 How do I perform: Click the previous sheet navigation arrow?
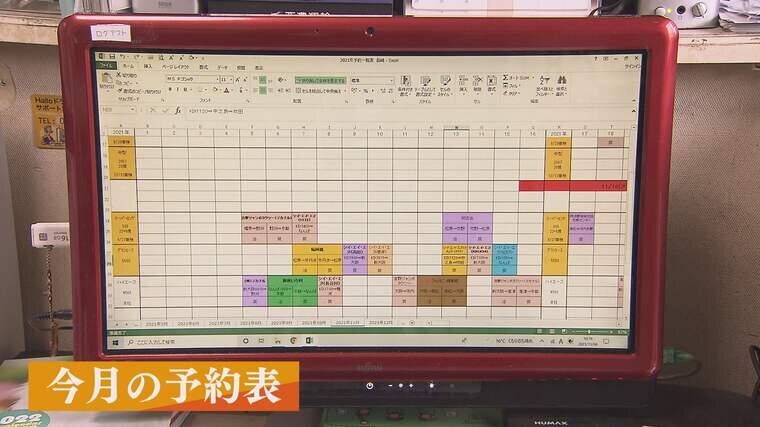pos(117,324)
